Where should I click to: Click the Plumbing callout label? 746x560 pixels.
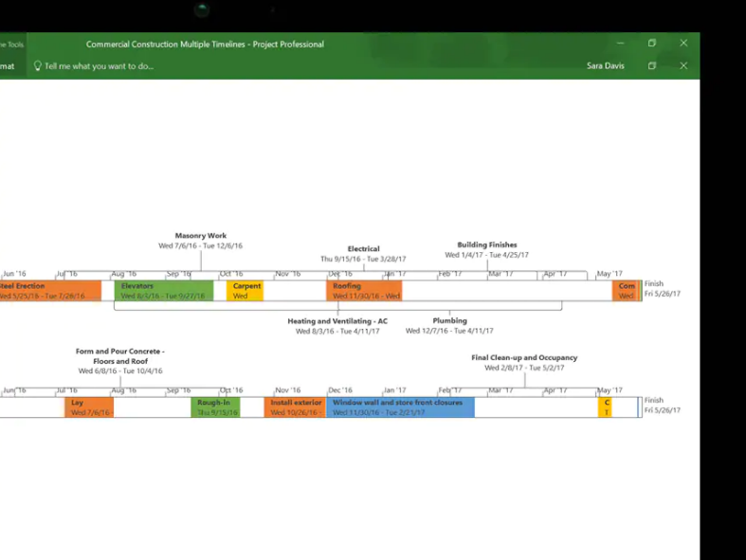[449, 320]
